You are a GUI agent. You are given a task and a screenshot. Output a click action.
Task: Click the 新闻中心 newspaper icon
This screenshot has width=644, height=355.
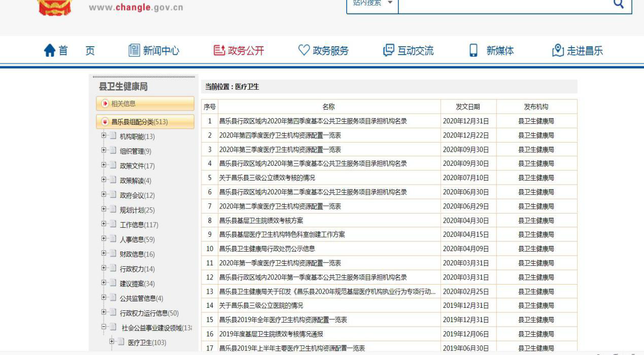point(134,51)
